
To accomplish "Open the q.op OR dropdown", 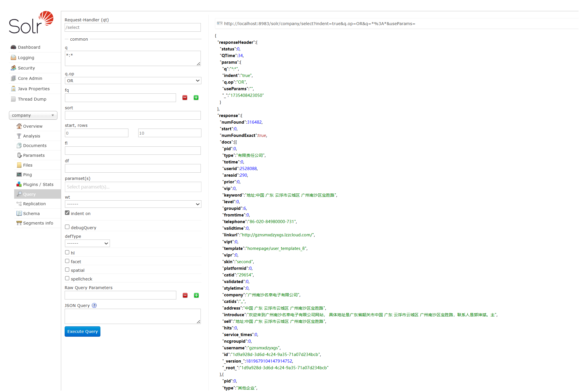I will [133, 81].
